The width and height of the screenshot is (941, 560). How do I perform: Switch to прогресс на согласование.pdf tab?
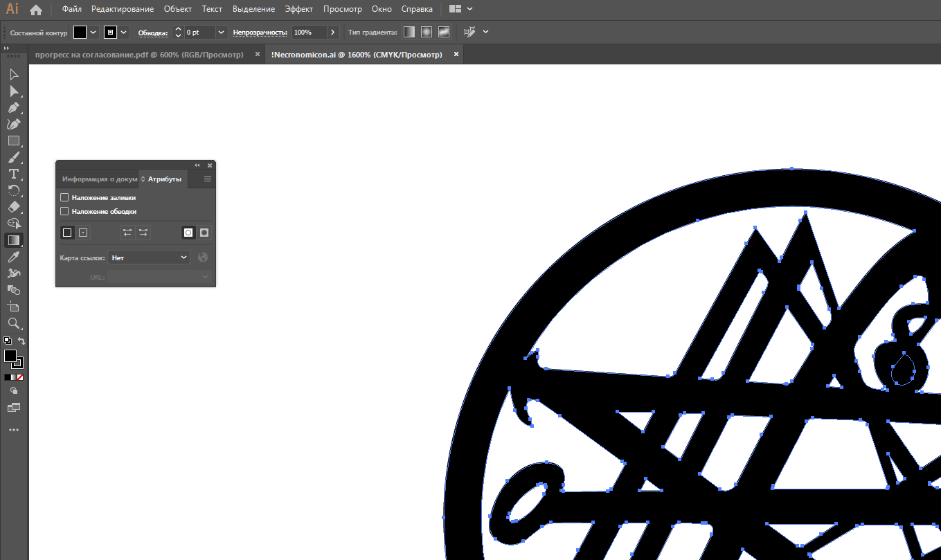[x=139, y=55]
